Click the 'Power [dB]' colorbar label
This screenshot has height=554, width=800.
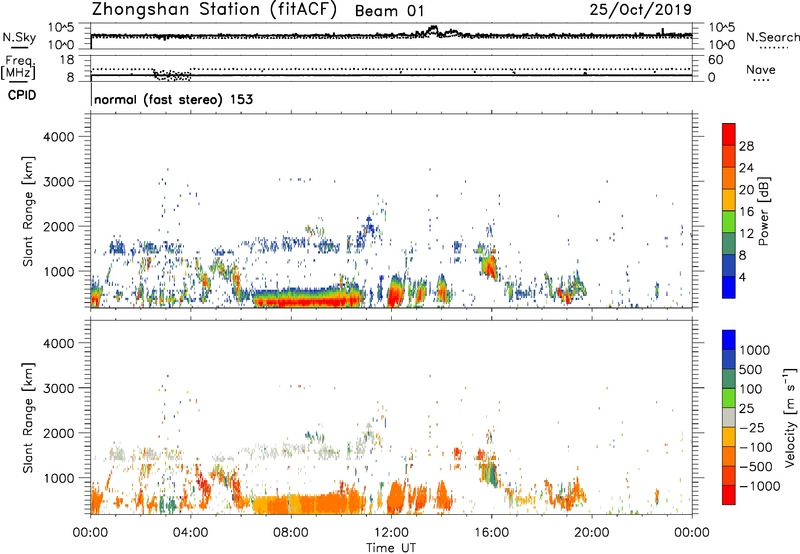(763, 211)
